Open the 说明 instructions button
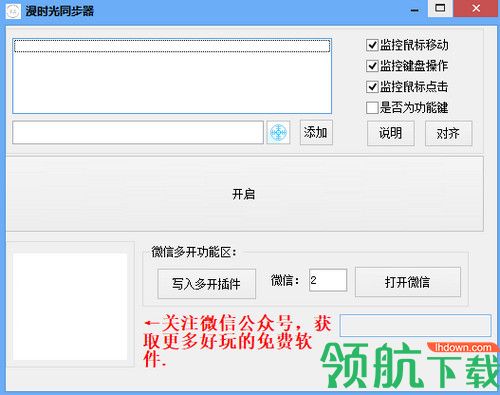 391,133
